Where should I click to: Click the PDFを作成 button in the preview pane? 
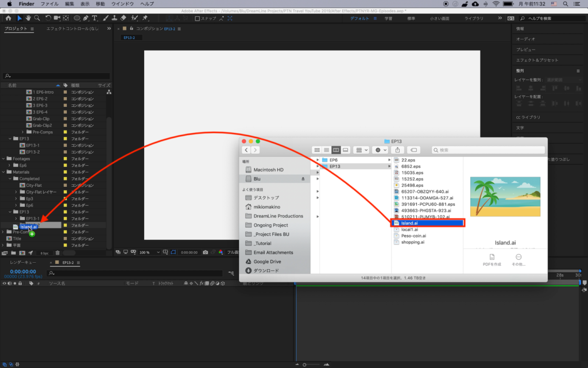point(492,259)
